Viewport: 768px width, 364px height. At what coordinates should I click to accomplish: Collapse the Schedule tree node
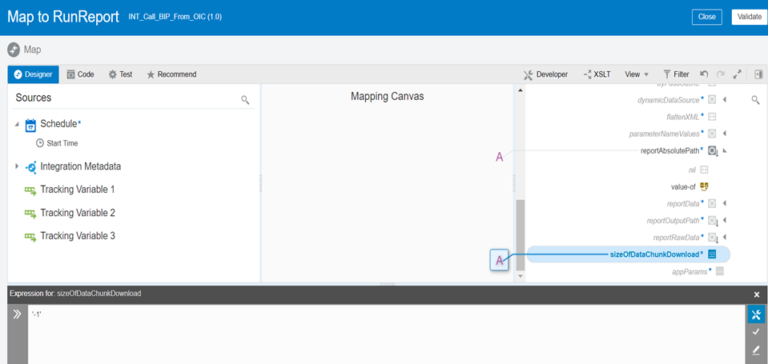click(17, 124)
